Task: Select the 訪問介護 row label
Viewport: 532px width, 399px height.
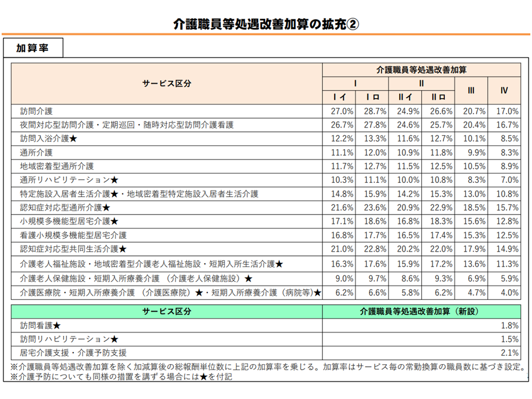Action: (x=37, y=111)
